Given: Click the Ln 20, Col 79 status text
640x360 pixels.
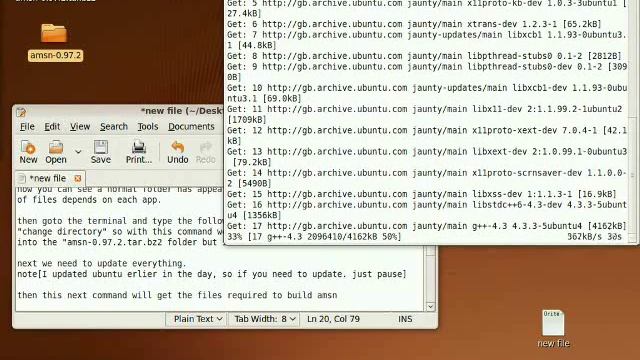Looking at the screenshot, I should pyautogui.click(x=333, y=319).
